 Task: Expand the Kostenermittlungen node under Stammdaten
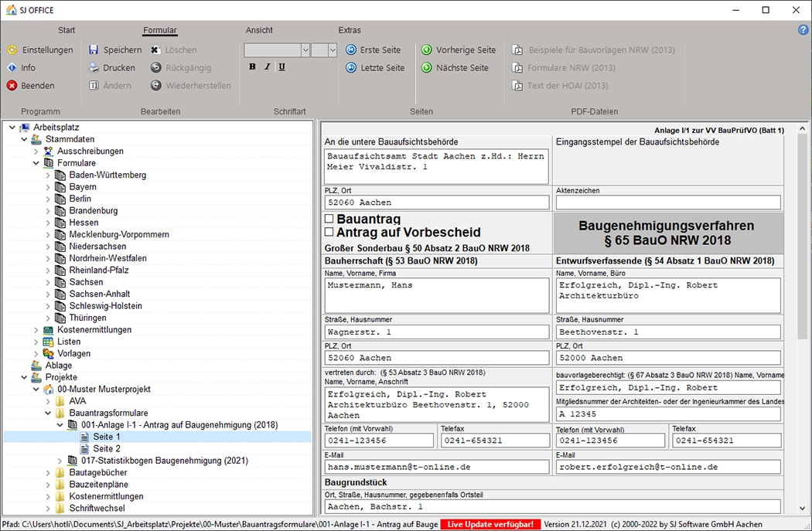[x=36, y=330]
